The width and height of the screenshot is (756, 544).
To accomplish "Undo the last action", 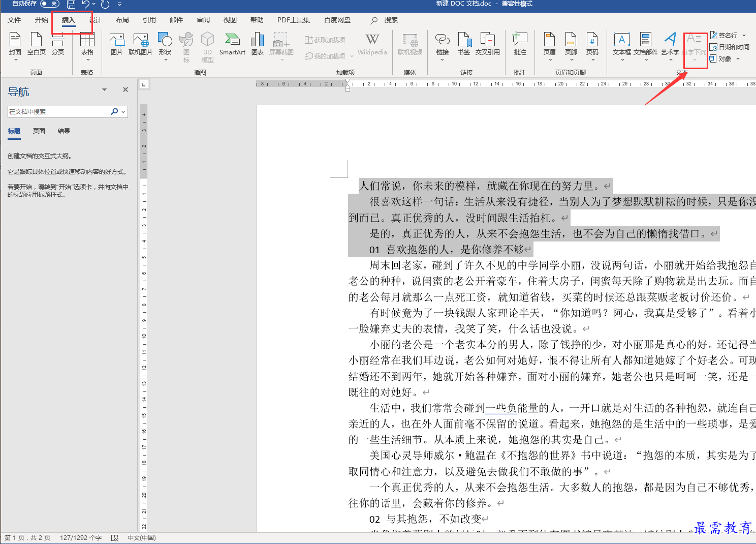I will 85,4.
